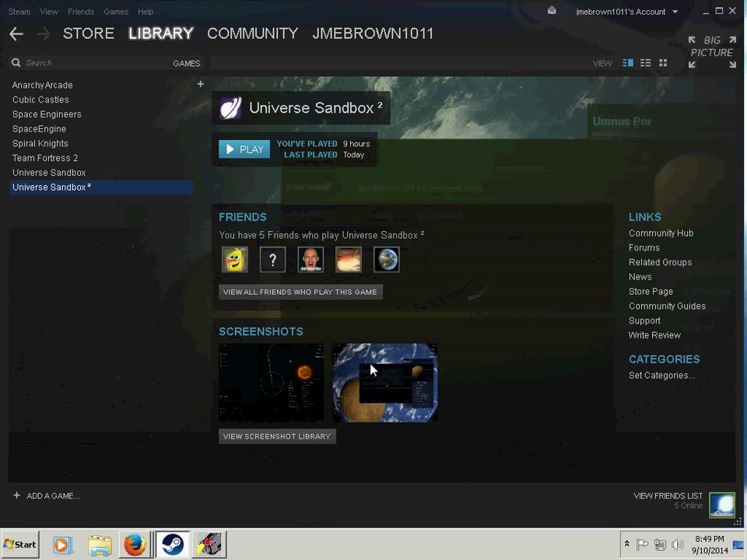This screenshot has width=747, height=560.
Task: Open the Windows Start button
Action: point(20,544)
